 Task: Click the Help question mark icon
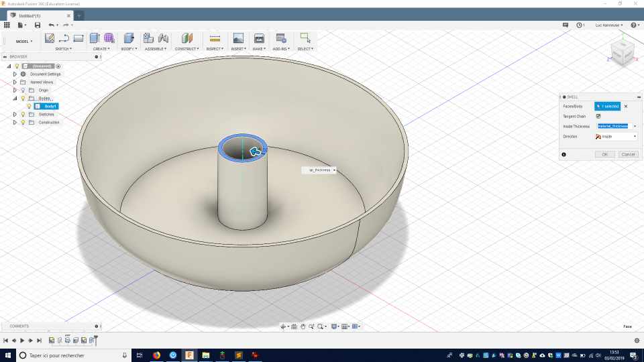(x=635, y=25)
